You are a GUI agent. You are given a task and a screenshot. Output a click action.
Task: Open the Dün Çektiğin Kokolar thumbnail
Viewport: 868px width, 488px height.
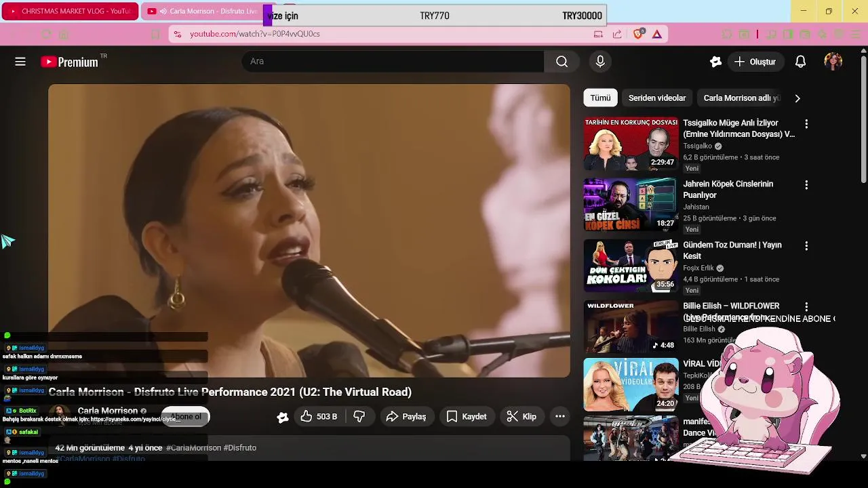[x=631, y=266]
